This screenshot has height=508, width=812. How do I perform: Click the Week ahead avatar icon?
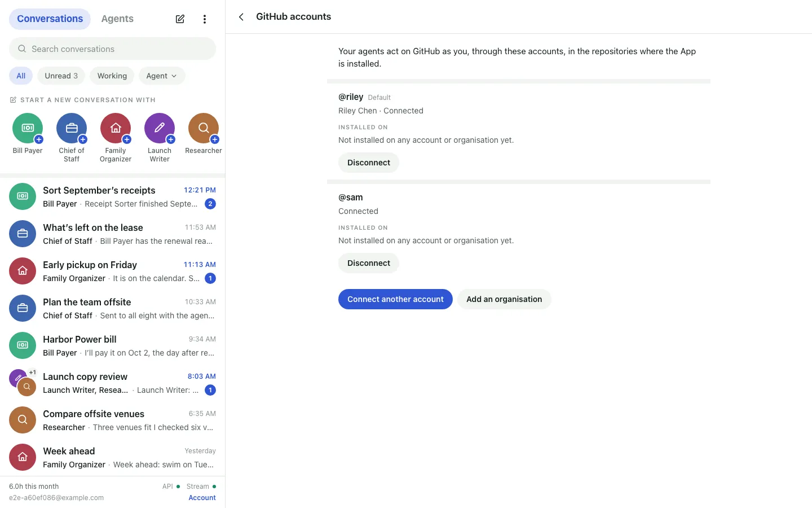tap(23, 457)
